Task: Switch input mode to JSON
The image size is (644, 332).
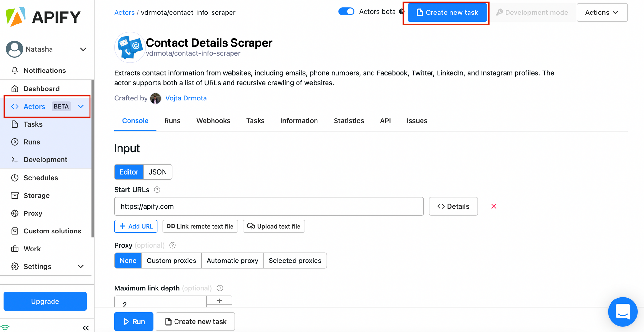Action: (x=158, y=172)
